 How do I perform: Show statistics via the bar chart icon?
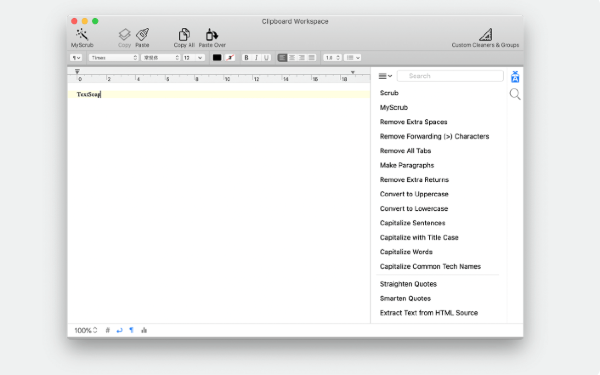pyautogui.click(x=144, y=330)
